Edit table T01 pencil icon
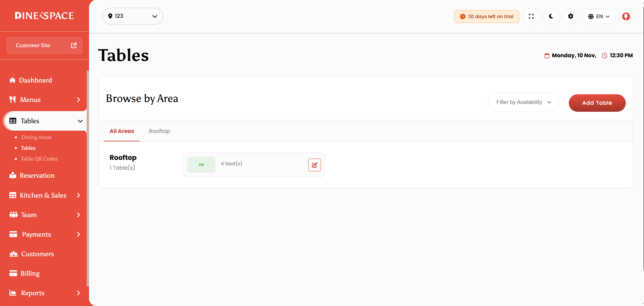This screenshot has height=306, width=644. click(314, 165)
